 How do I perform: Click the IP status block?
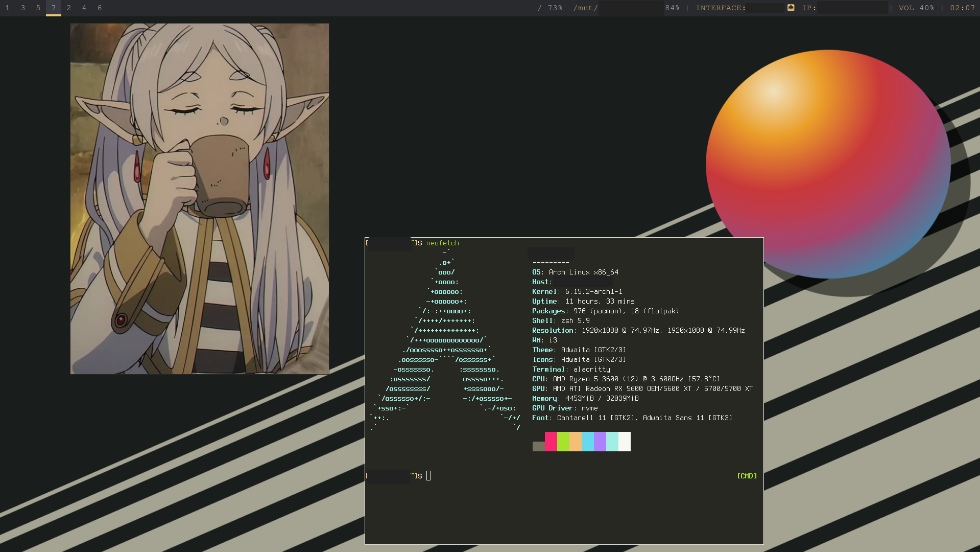click(845, 8)
